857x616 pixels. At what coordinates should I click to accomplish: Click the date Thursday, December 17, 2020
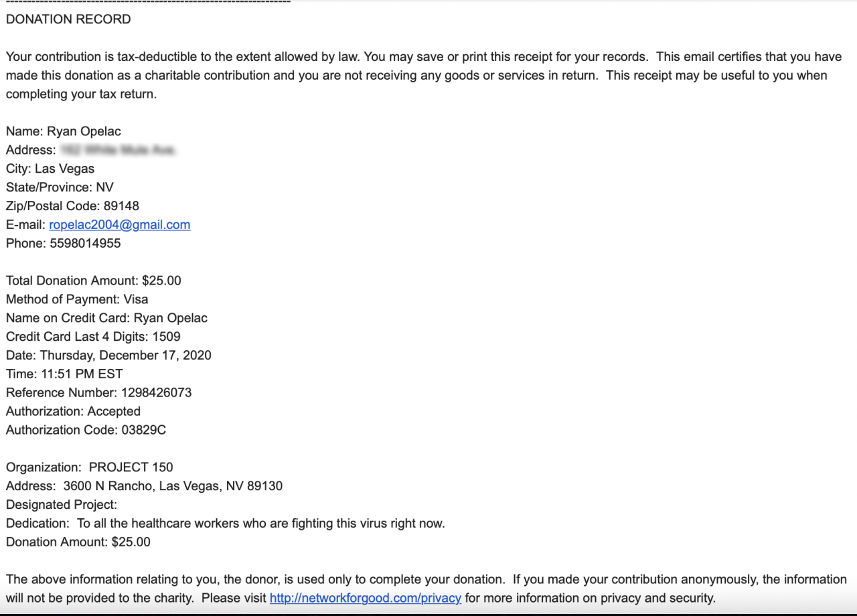125,356
